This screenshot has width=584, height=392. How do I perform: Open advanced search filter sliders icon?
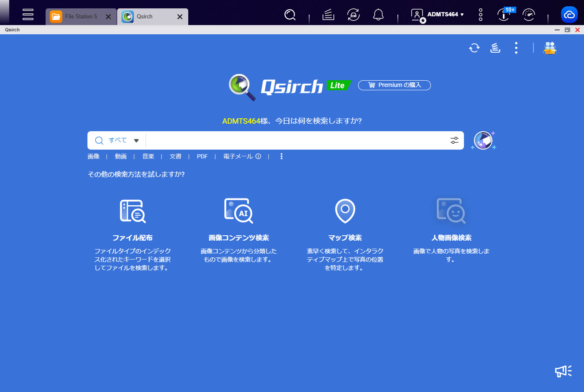tap(454, 140)
